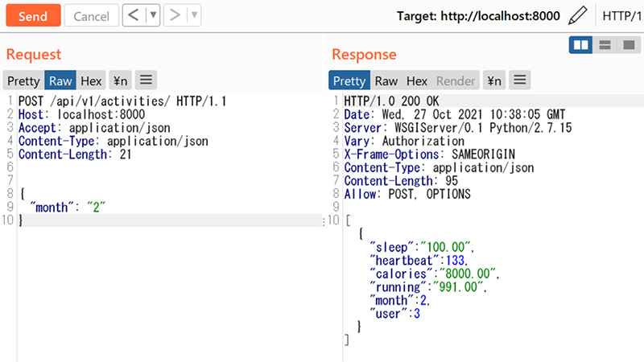Click the "running":"991.00" response value
The width and height of the screenshot is (644, 362).
pos(428,287)
